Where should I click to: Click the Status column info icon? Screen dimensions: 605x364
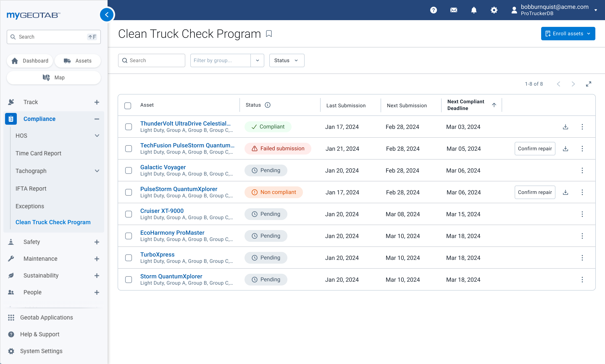click(x=268, y=105)
